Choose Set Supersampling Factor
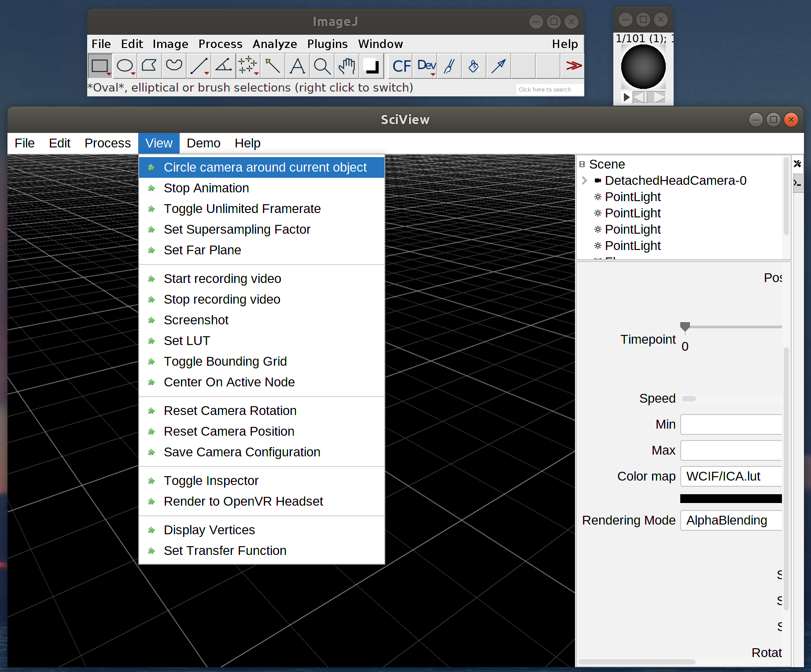 [262, 229]
